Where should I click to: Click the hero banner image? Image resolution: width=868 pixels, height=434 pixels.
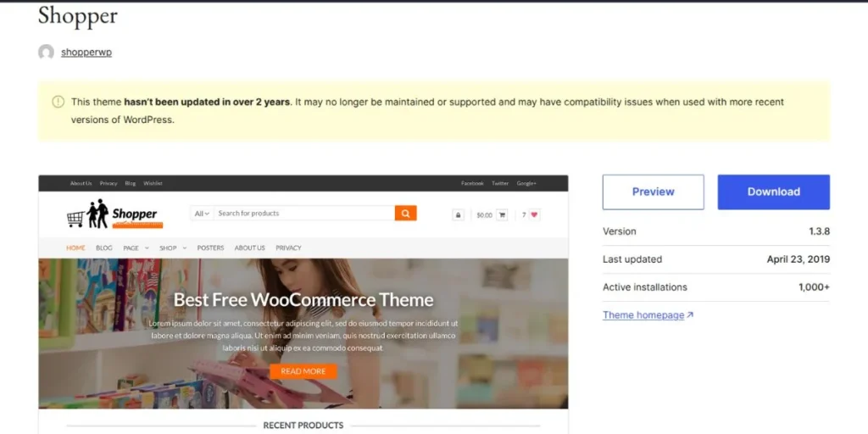click(303, 334)
